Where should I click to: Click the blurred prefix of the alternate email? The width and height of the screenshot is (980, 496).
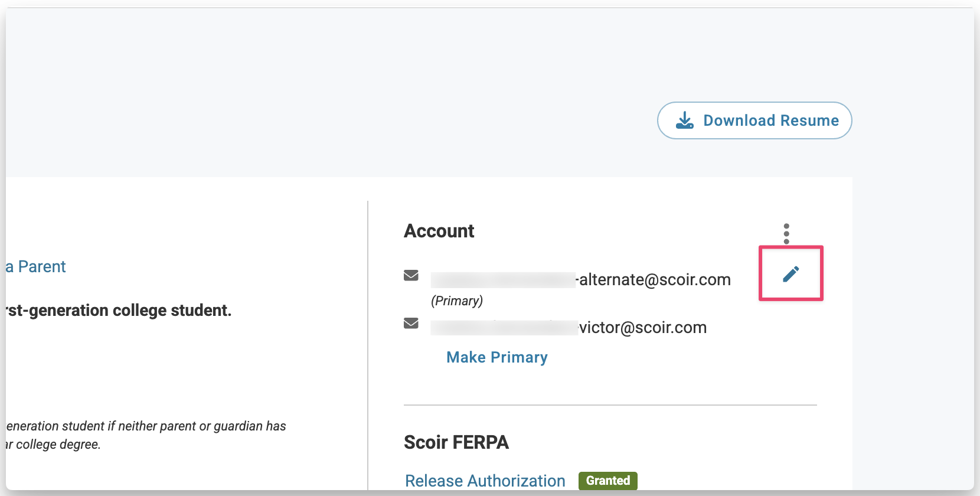click(503, 280)
